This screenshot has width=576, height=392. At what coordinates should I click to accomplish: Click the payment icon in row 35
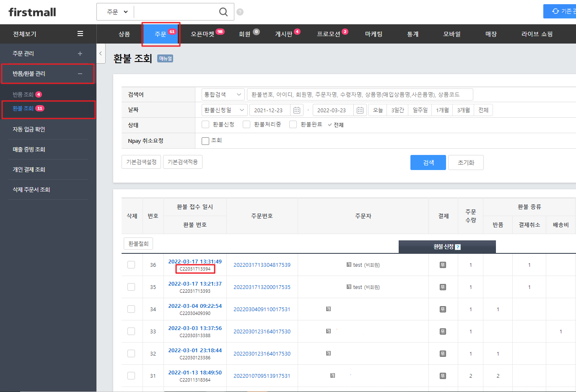(443, 287)
